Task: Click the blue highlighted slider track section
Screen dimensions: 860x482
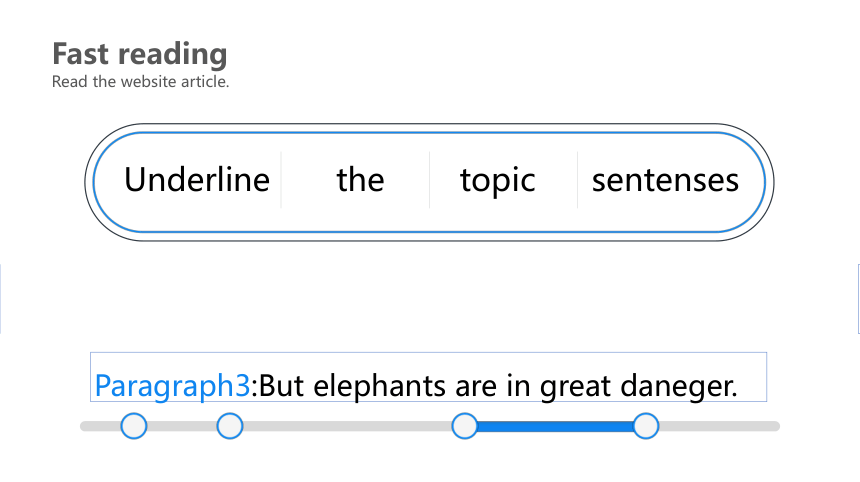Action: pos(555,426)
